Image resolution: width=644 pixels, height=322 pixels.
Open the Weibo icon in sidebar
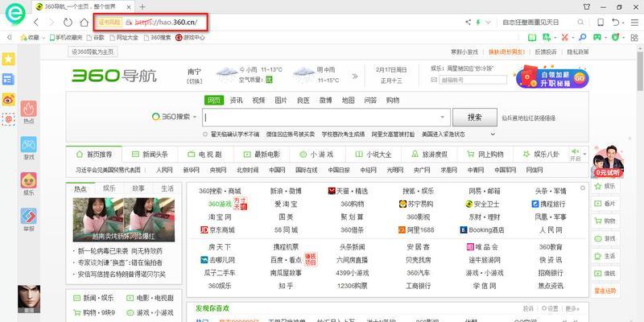click(8, 99)
